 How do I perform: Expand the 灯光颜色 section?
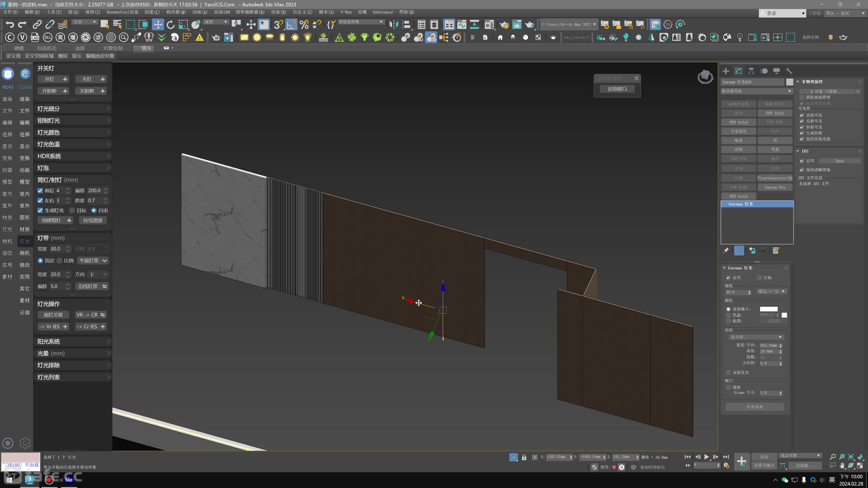click(73, 132)
